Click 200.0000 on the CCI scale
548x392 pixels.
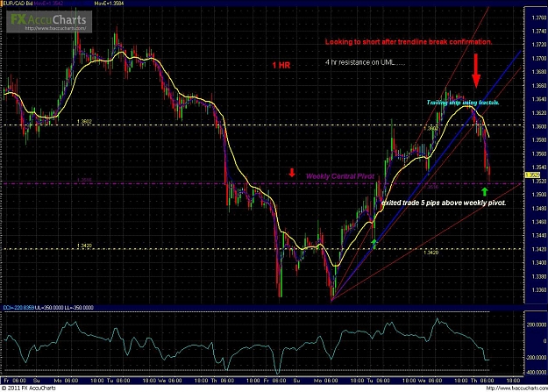pyautogui.click(x=537, y=324)
